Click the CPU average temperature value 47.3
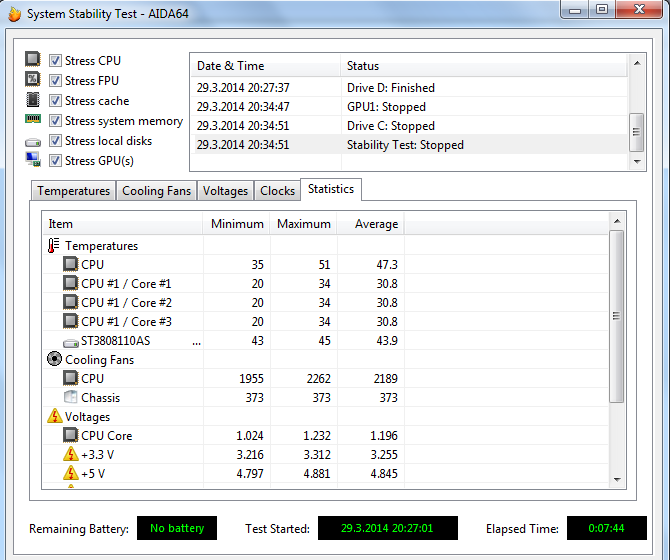Image resolution: width=671 pixels, height=560 pixels. [387, 265]
